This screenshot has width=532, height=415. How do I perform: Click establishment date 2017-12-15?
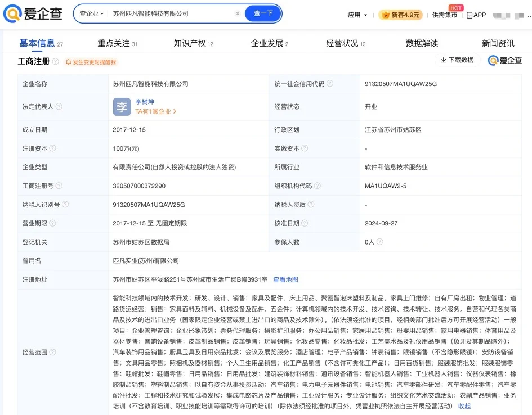(129, 130)
